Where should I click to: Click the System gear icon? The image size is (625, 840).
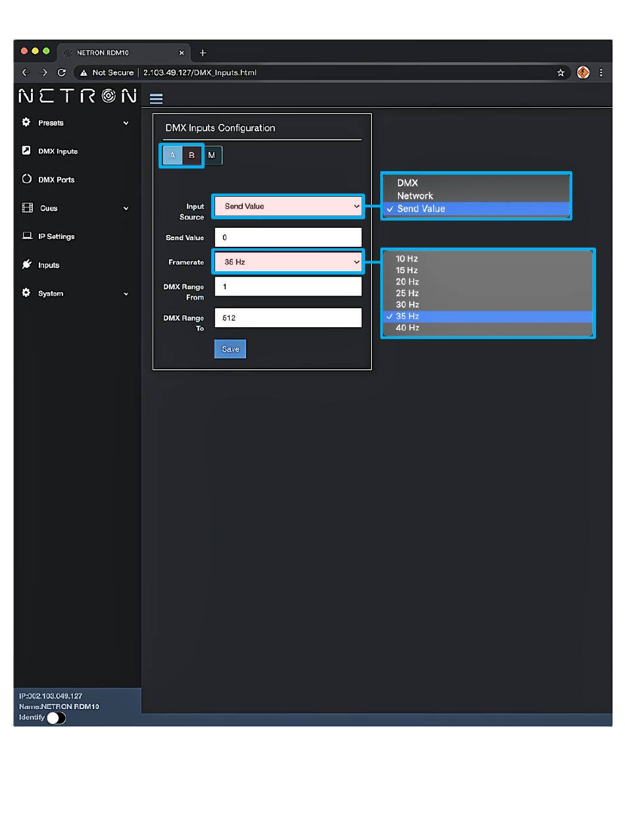tap(26, 293)
